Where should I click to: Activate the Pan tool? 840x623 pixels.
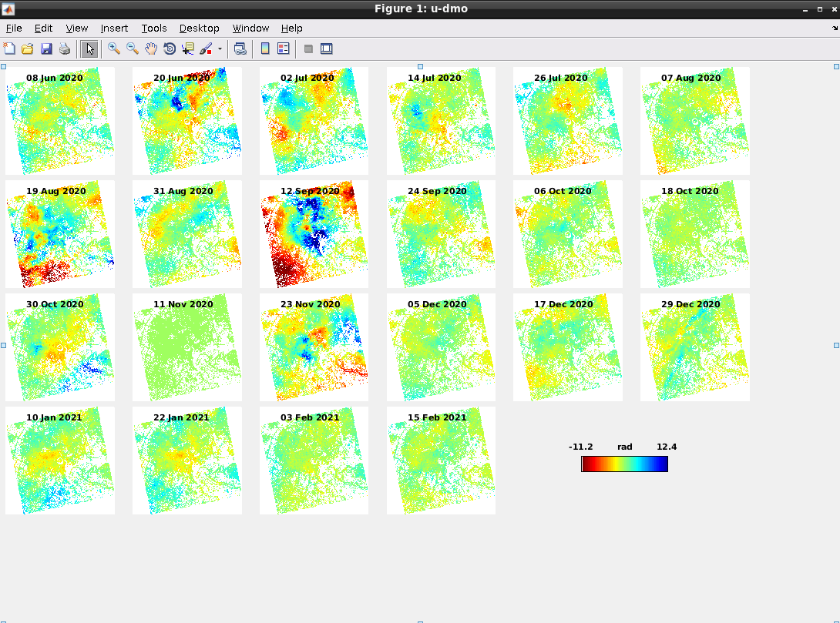(x=150, y=49)
